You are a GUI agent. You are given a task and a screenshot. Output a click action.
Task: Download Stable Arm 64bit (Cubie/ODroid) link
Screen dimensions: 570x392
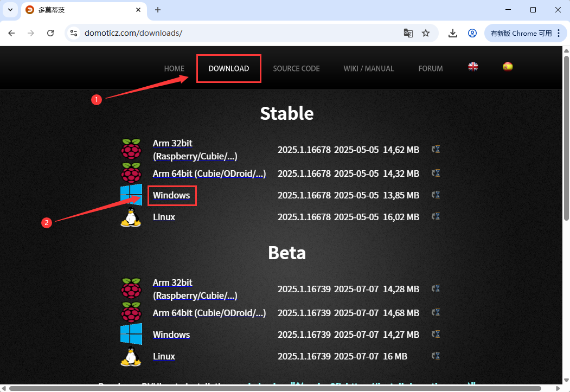pos(209,173)
